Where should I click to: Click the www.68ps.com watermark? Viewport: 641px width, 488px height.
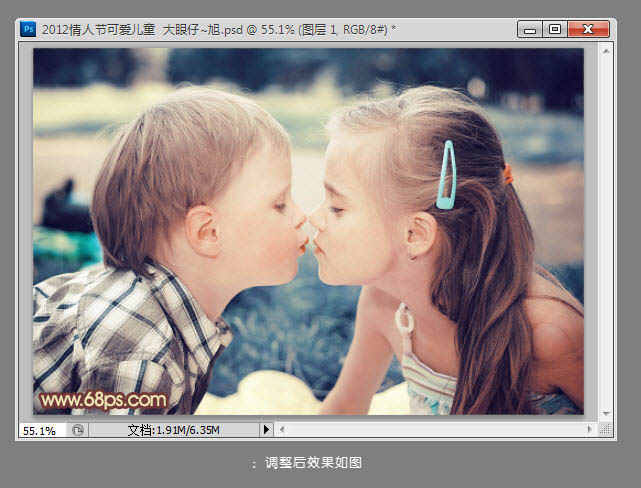coord(102,400)
